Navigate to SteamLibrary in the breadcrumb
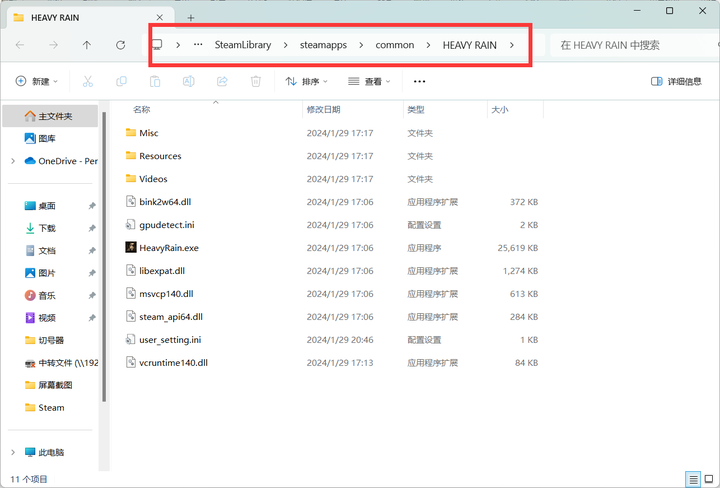The width and height of the screenshot is (720, 488). [243, 45]
